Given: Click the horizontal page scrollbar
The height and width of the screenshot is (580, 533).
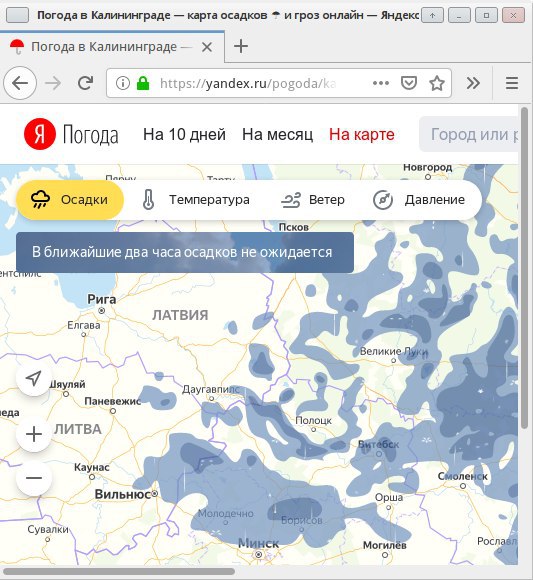Looking at the screenshot, I should pyautogui.click(x=118, y=572).
